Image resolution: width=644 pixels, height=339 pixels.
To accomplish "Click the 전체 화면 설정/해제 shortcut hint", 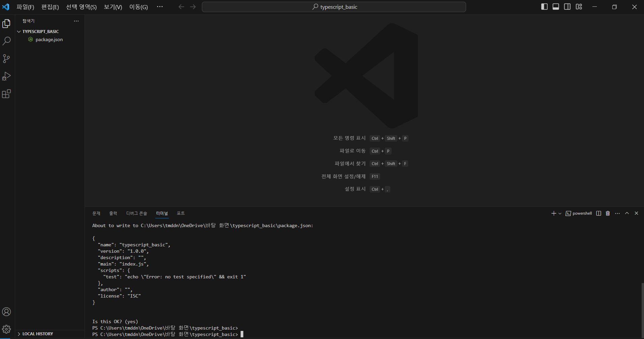I will pos(343,176).
